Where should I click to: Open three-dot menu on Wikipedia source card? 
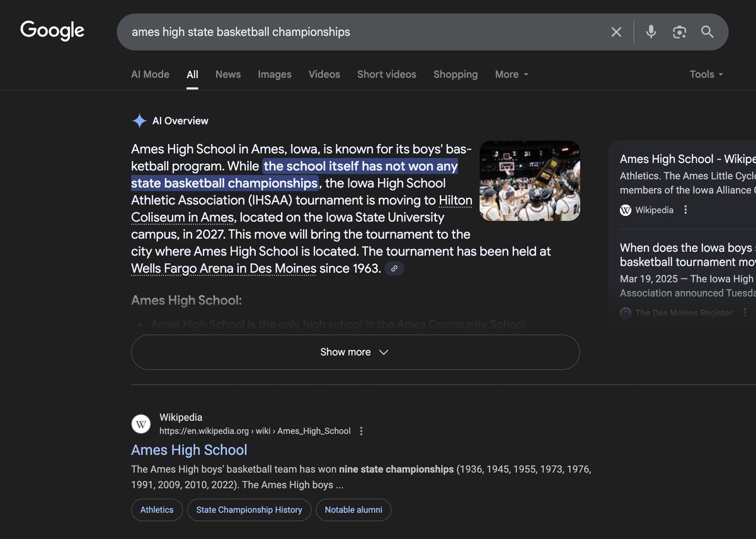tap(686, 210)
